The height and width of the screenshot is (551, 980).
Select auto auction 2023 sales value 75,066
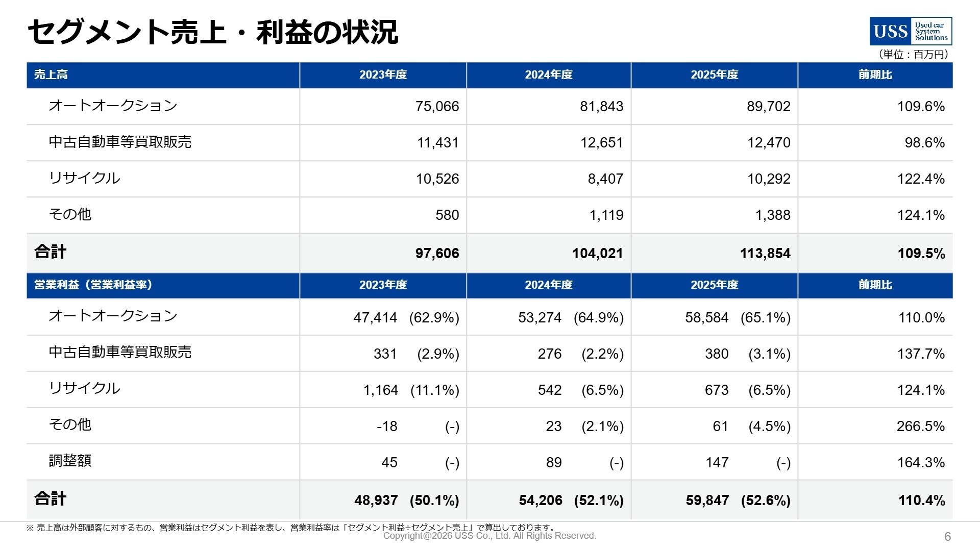coord(437,106)
